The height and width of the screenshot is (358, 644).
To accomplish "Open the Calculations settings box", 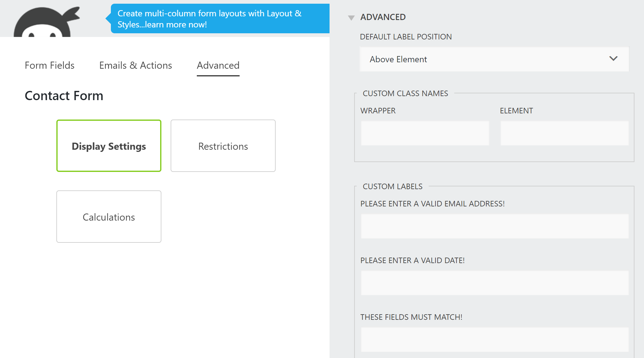I will tap(109, 217).
